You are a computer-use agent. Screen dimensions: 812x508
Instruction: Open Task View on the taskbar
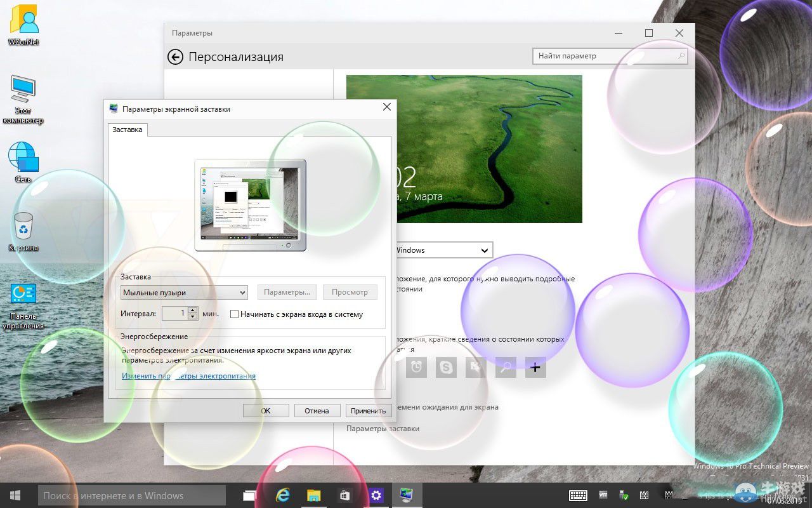[249, 495]
